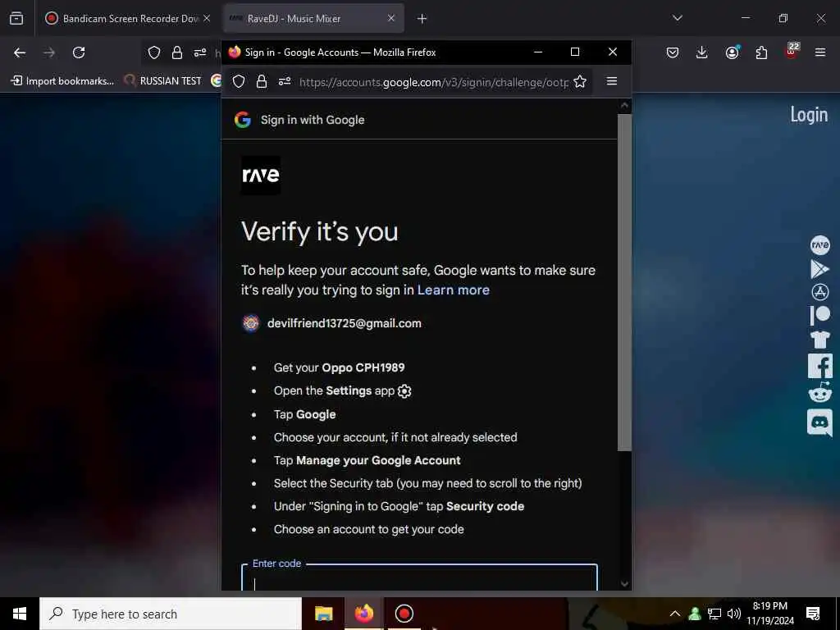Click Firefox icon in taskbar
Screen dimensions: 840x630
[x=363, y=614]
